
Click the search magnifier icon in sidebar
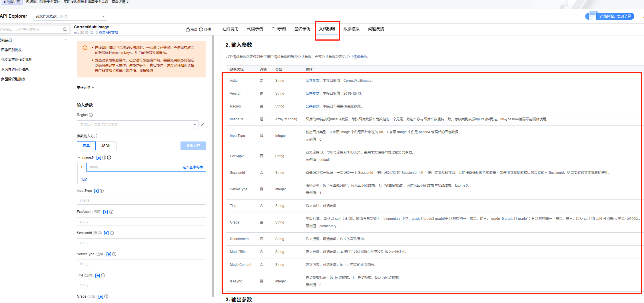point(65,29)
